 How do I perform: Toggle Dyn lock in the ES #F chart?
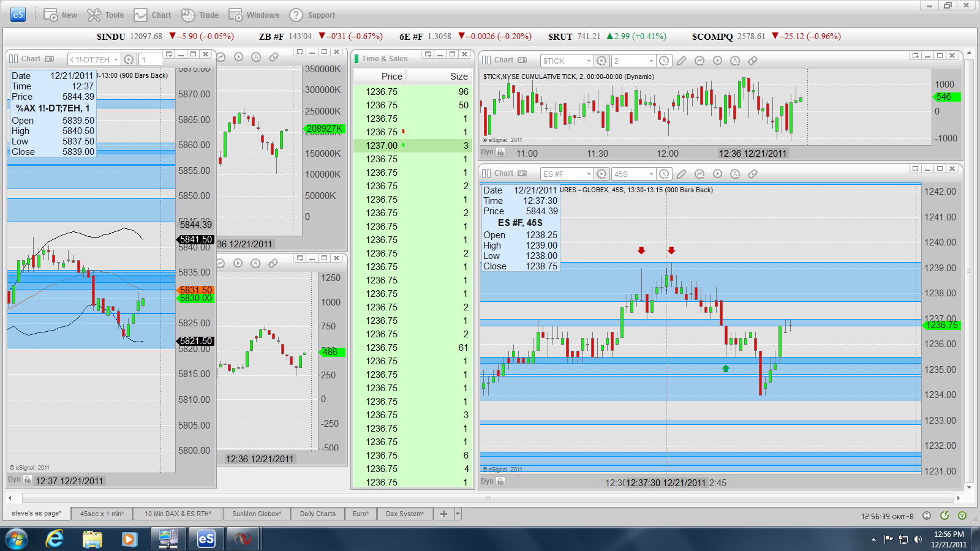click(x=501, y=481)
